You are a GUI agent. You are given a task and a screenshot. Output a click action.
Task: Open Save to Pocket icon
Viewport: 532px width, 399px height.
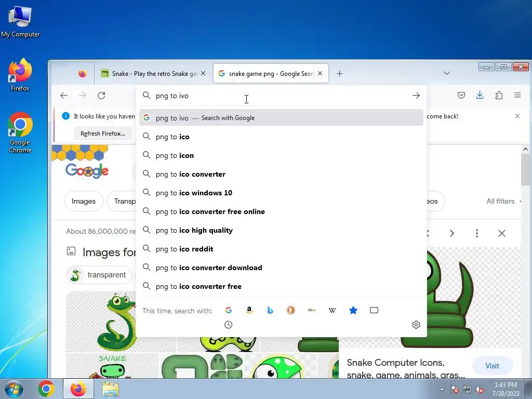[x=461, y=96]
